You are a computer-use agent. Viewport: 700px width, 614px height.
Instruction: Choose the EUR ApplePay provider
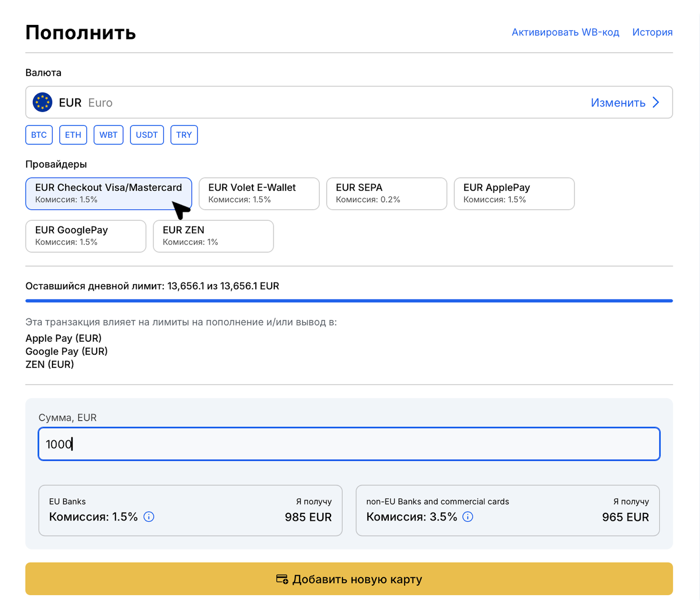(x=514, y=193)
